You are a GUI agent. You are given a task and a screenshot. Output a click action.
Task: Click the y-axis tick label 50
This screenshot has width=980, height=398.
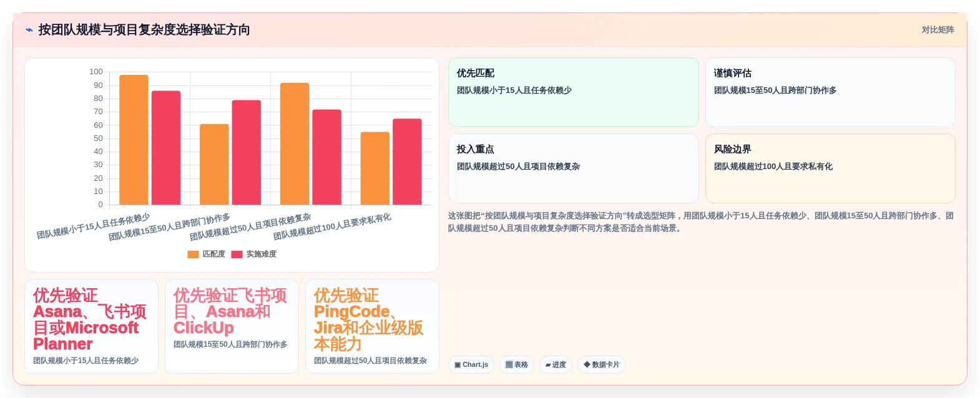click(x=98, y=138)
